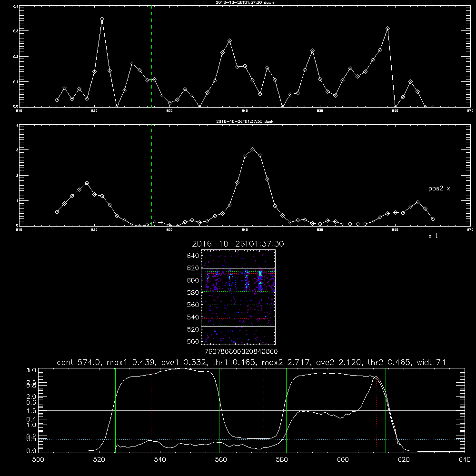Image resolution: width=476 pixels, height=476 pixels.
Task: Click the green vertical line near 525 in the profile plot
Action: point(115,410)
